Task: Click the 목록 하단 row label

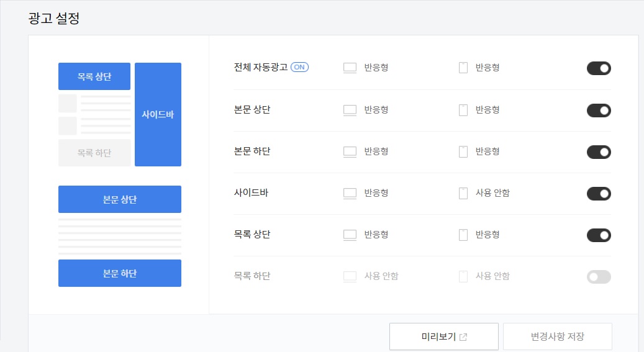Action: [252, 276]
